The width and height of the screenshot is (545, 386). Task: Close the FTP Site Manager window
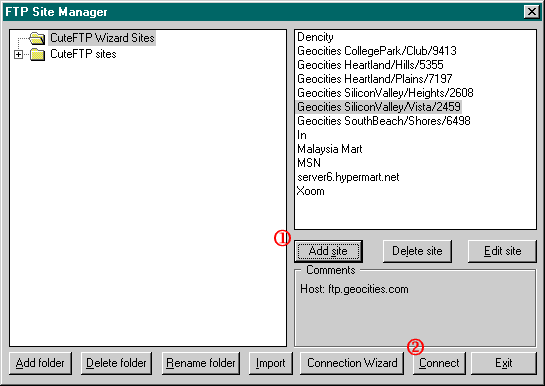coord(531,12)
